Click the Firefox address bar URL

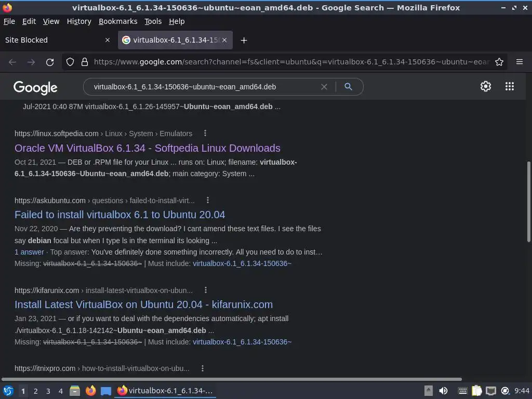tap(292, 62)
